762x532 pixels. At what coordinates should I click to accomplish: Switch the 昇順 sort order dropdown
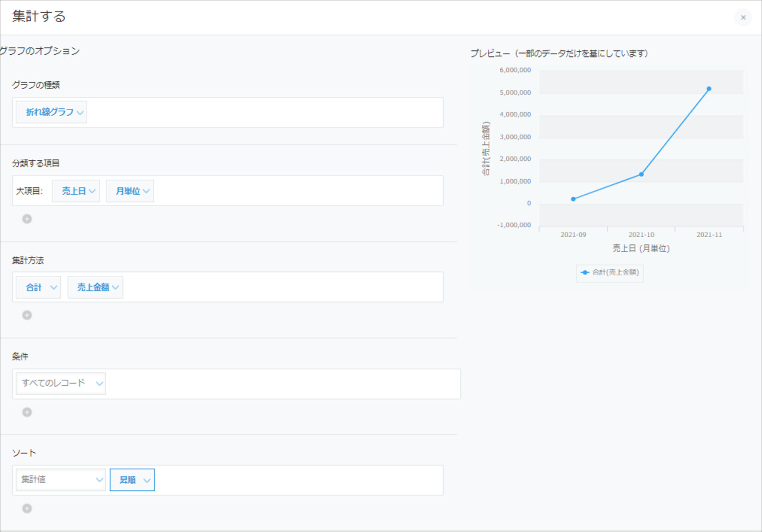[132, 480]
